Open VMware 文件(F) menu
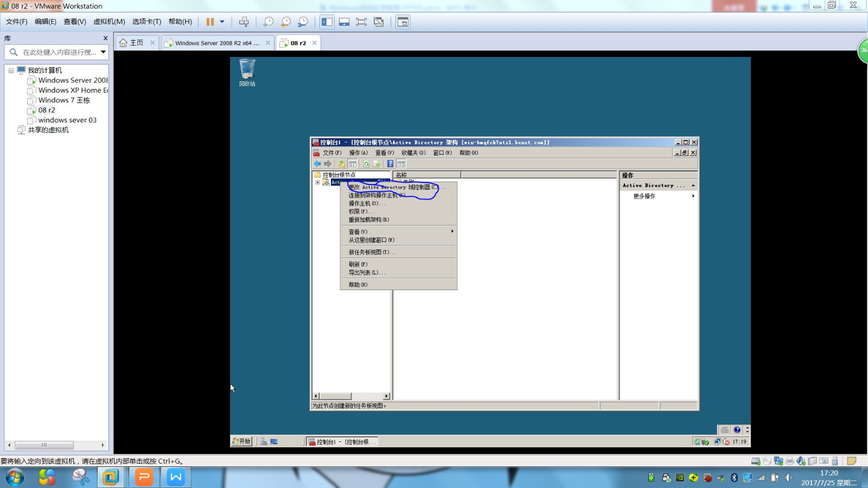The height and width of the screenshot is (488, 868). coord(16,22)
